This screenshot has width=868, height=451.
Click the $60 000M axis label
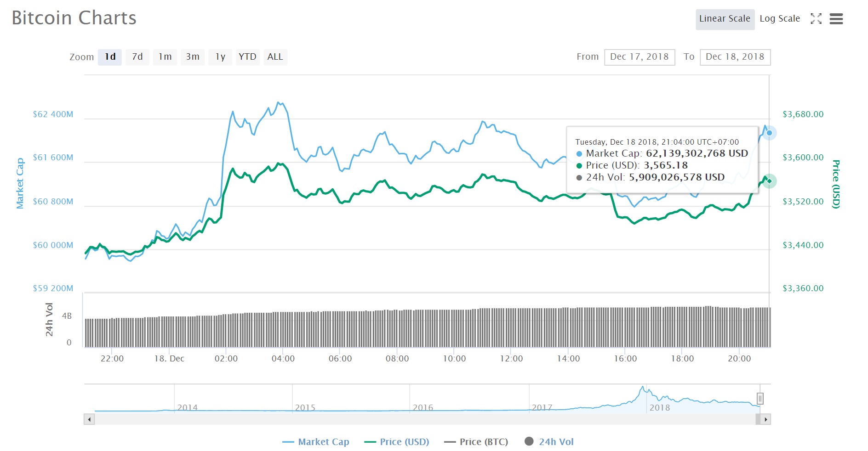pyautogui.click(x=53, y=245)
